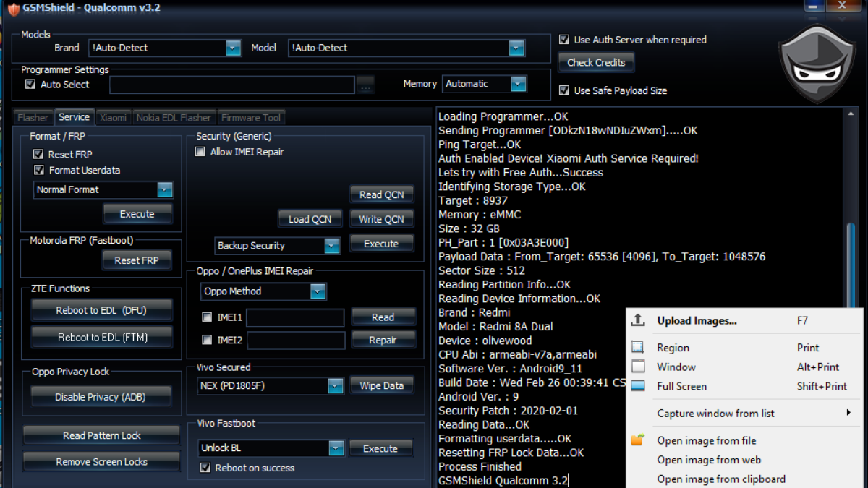Check the IMEI2 checkbox
Image resolution: width=868 pixels, height=488 pixels.
pyautogui.click(x=208, y=340)
